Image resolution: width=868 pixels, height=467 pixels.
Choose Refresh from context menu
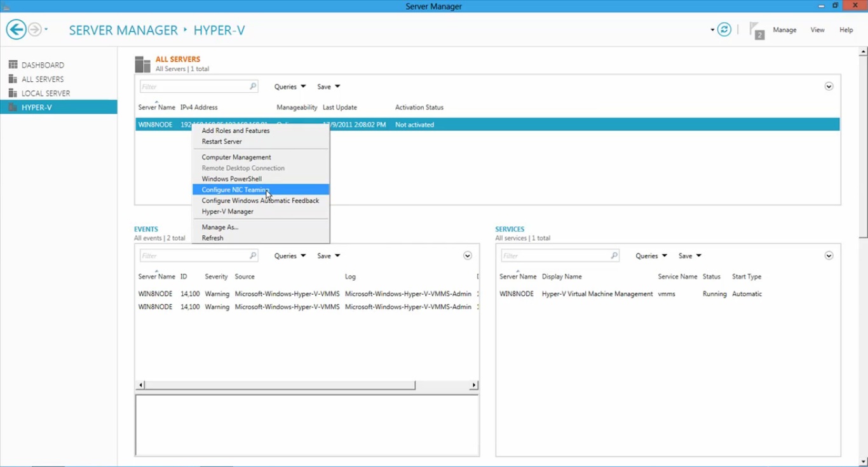(x=261, y=238)
